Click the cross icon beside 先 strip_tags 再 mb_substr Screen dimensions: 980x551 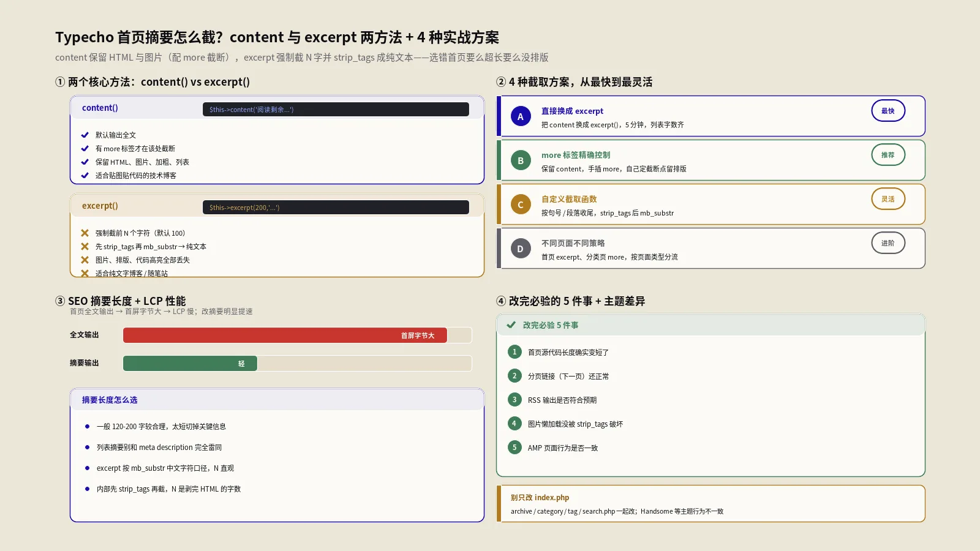click(85, 246)
